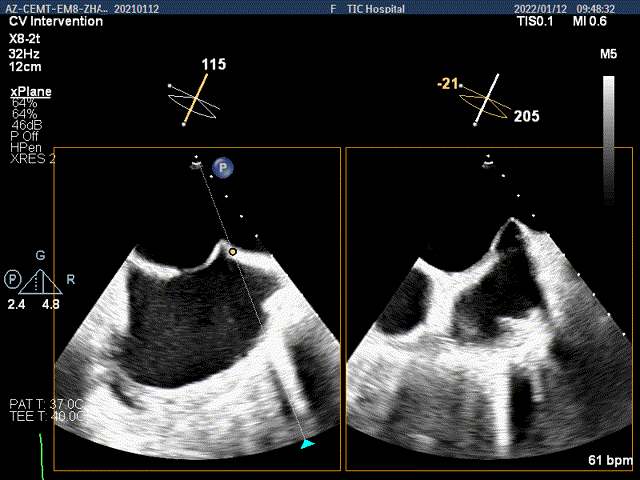The image size is (640, 480).
Task: Click the CV Intervention preset label
Action: (x=56, y=21)
